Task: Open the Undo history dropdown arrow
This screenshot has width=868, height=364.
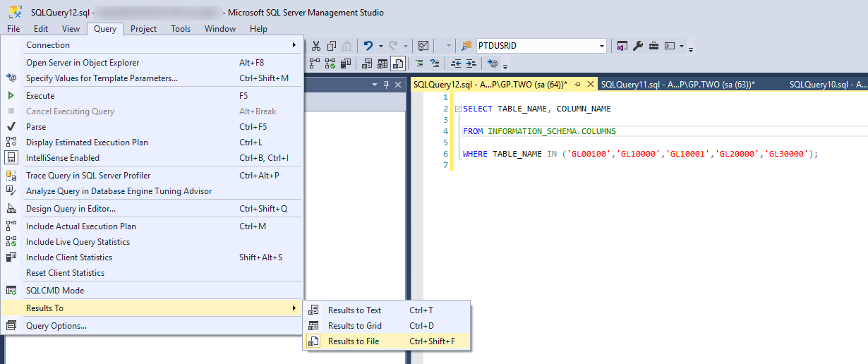Action: (380, 46)
